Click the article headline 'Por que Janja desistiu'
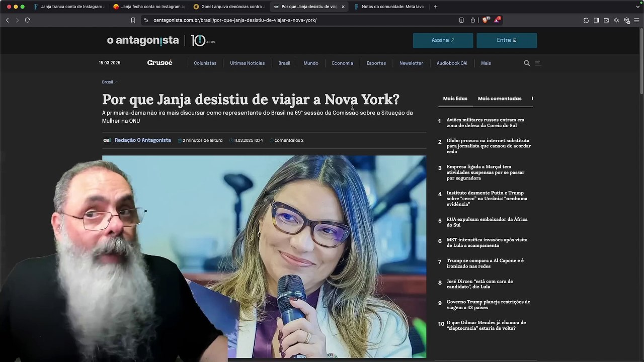644x362 pixels. (x=251, y=100)
